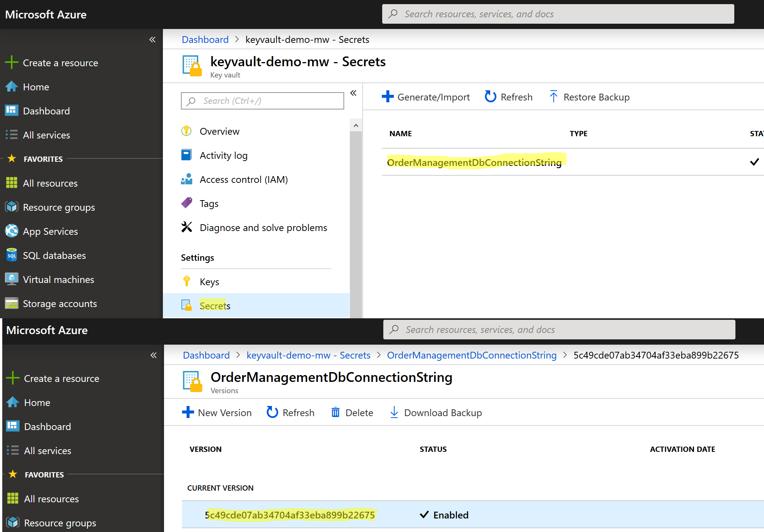Open App Services from the sidebar
The width and height of the screenshot is (764, 532).
pos(50,231)
